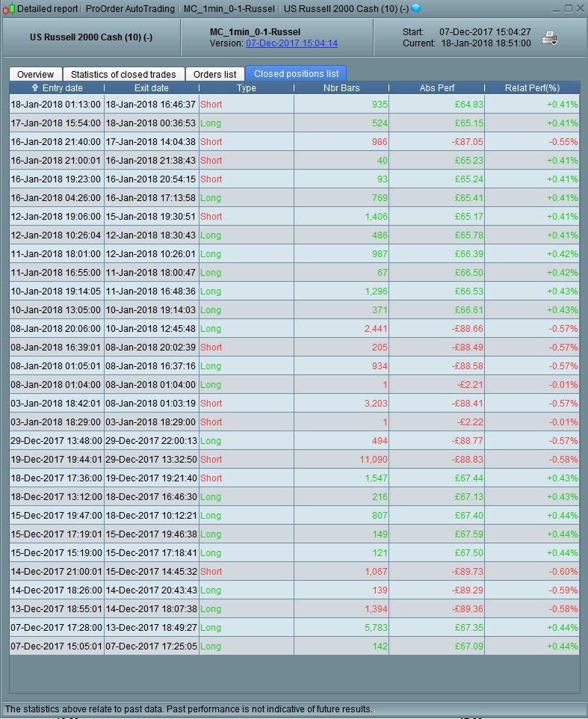Click Nbr Bars value 2,441
The image size is (588, 719).
pyautogui.click(x=376, y=329)
